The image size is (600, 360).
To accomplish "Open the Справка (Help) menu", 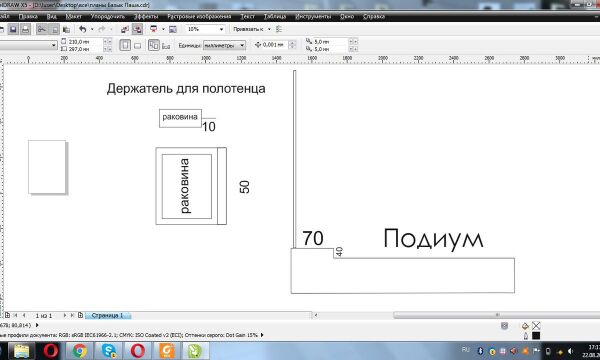I will click(x=373, y=16).
